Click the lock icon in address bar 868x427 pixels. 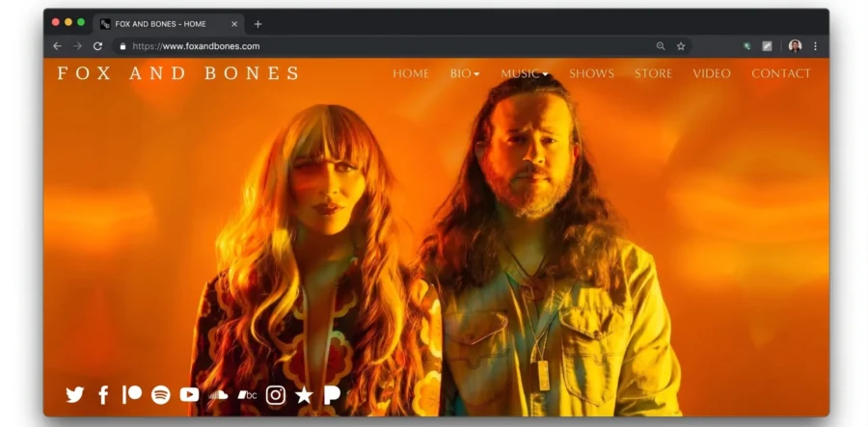122,46
